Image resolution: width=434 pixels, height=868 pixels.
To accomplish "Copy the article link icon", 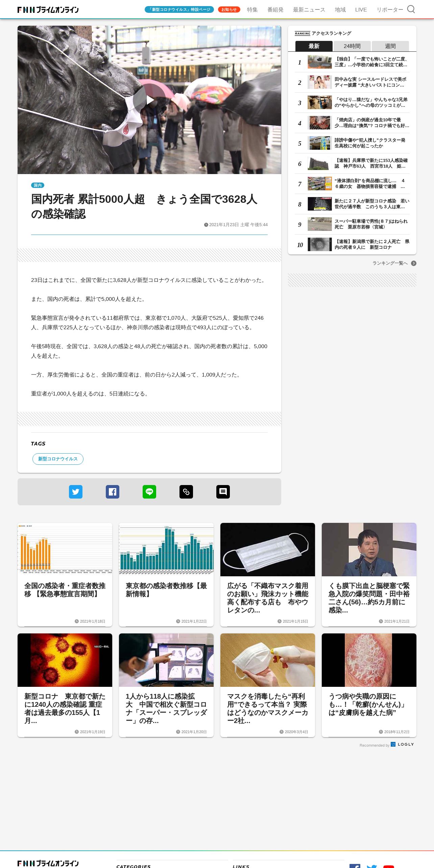I will [186, 492].
